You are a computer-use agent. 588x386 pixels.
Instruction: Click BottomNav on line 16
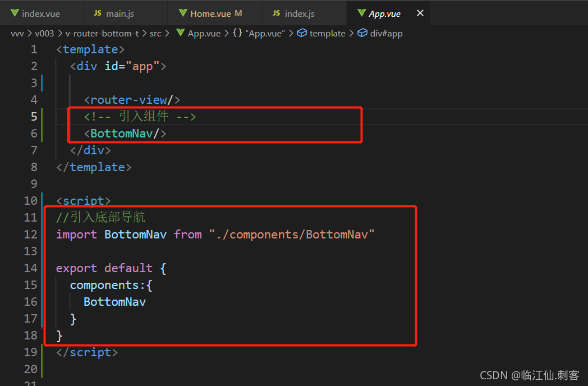point(114,302)
